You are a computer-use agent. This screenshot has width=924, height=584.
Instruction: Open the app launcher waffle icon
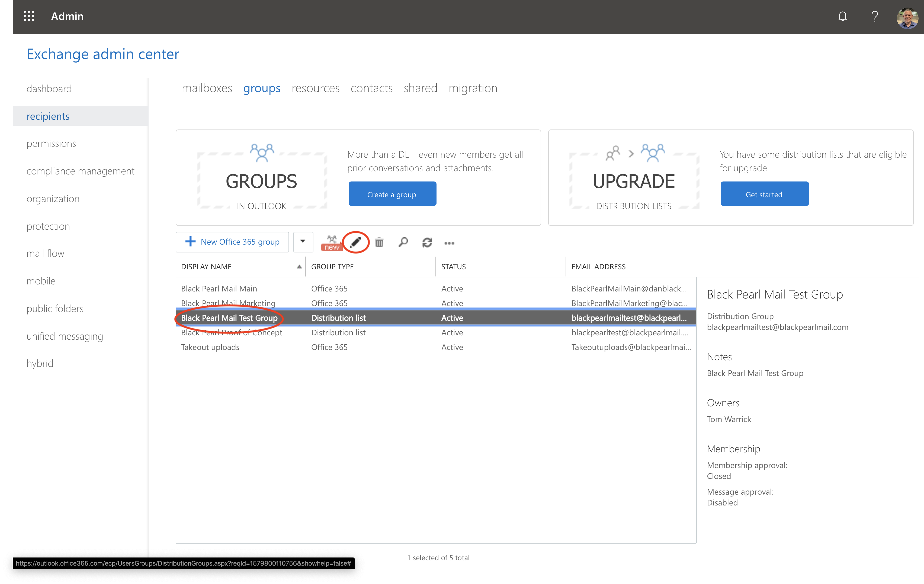[29, 16]
